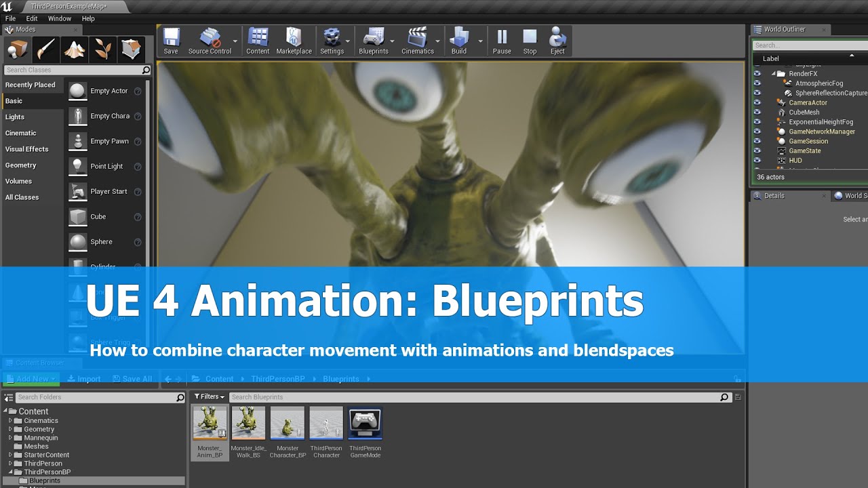Screen dimensions: 868x488
Task: Select the Paint mode brush icon
Action: [46, 49]
